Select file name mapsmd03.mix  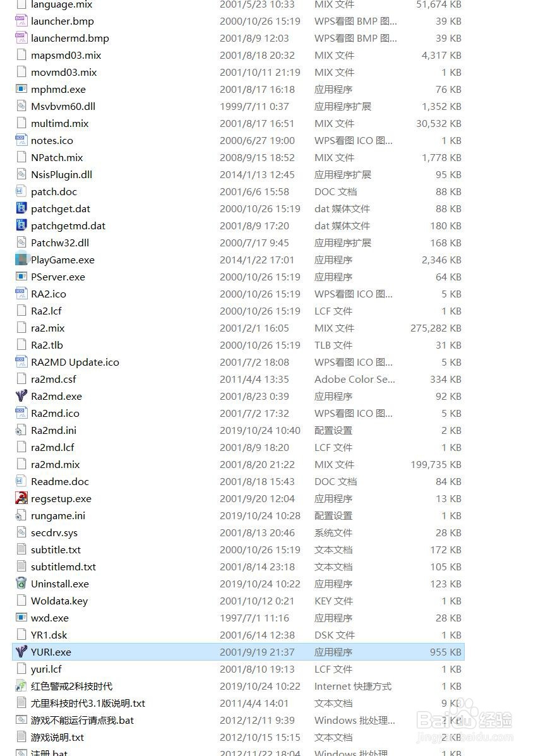tap(66, 56)
